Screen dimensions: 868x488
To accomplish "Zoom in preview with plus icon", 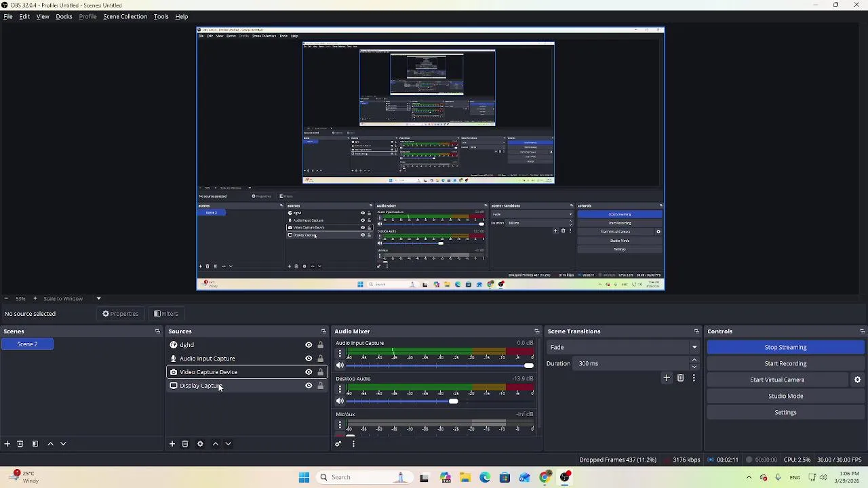I will [x=35, y=299].
